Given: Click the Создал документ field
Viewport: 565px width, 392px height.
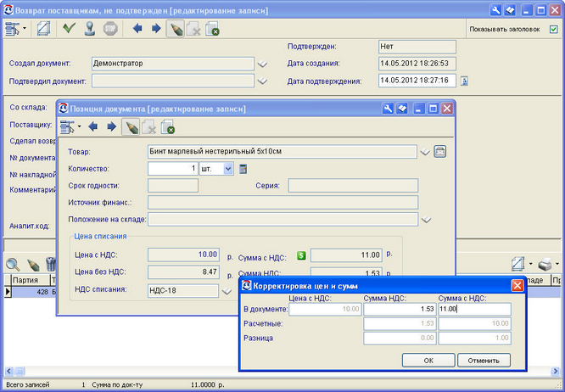Looking at the screenshot, I should pos(173,64).
